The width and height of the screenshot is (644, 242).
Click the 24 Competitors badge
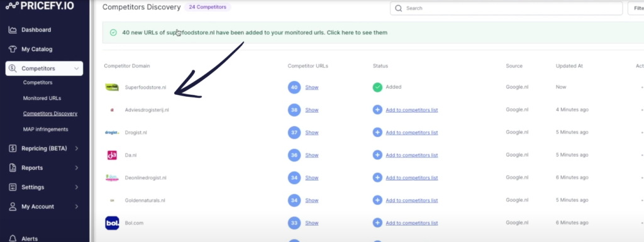pyautogui.click(x=208, y=7)
